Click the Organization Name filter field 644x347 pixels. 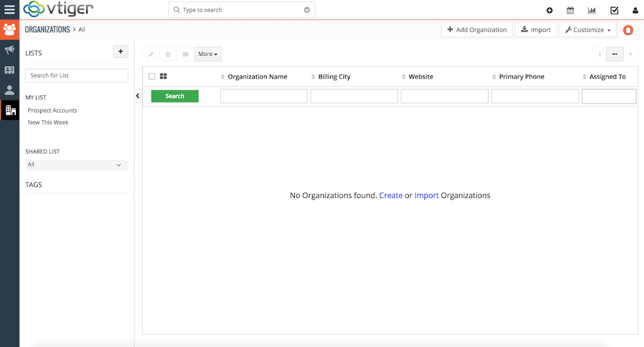[264, 96]
